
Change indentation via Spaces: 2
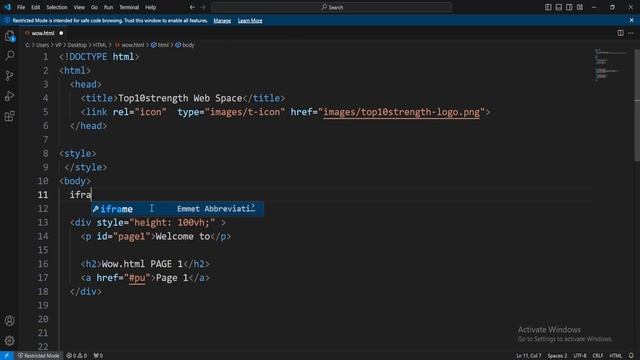click(x=557, y=356)
